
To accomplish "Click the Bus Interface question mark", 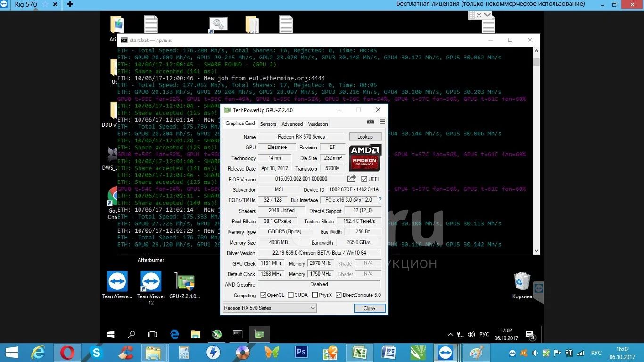I will (x=380, y=200).
